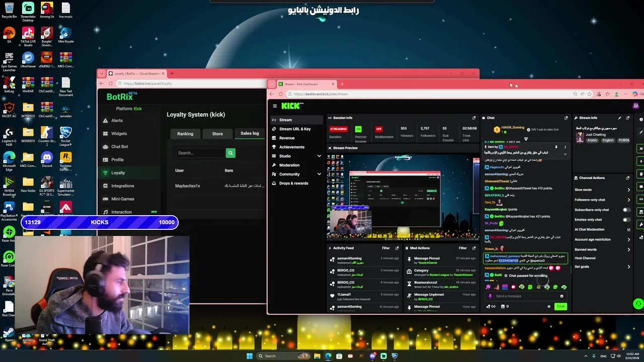
Task: Click the green Chat send button
Action: pos(560,307)
